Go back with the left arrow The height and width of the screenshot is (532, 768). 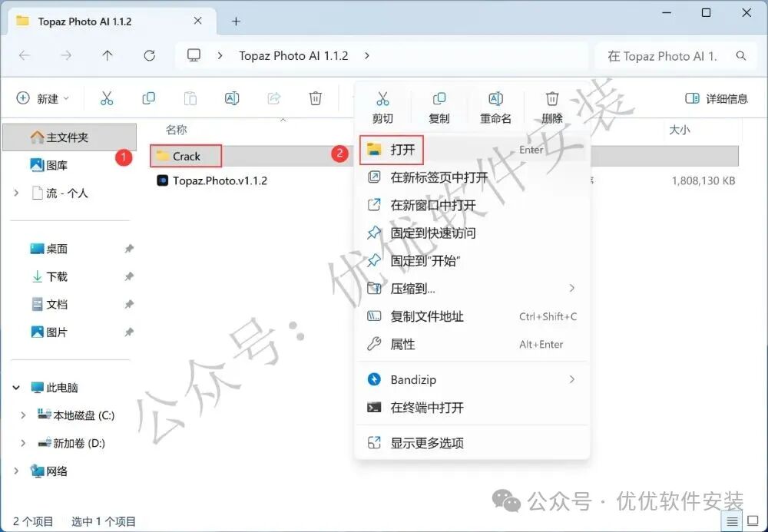click(x=24, y=56)
